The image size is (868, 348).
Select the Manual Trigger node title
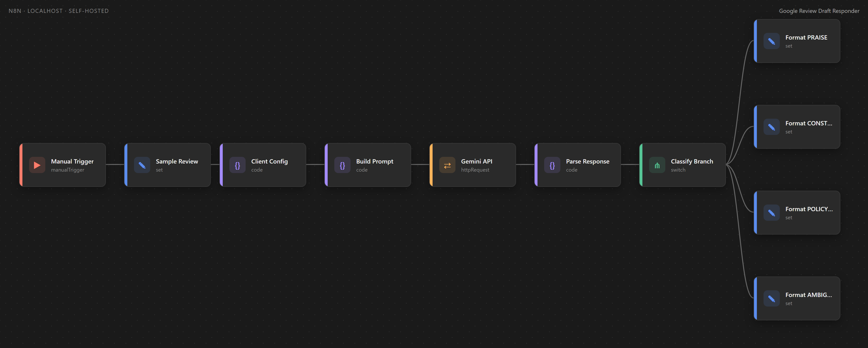point(72,161)
